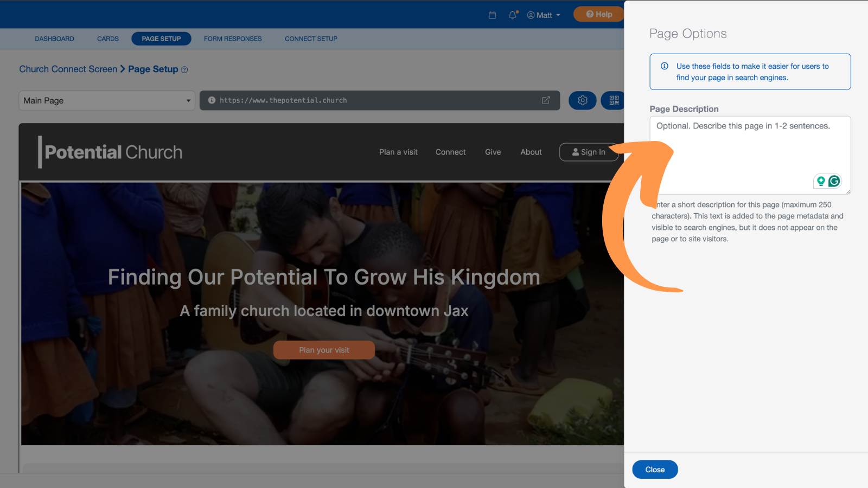Viewport: 868px width, 488px height.
Task: Open the notifications bell
Action: [x=513, y=15]
